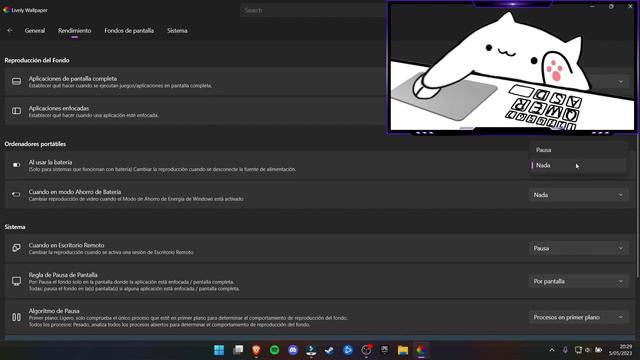
Task: Open the General settings tab
Action: tap(35, 31)
